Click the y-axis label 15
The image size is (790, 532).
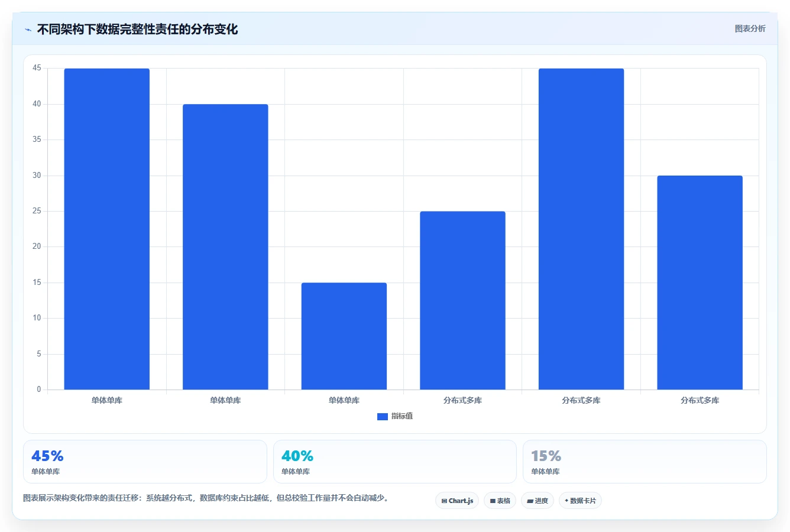(37, 283)
